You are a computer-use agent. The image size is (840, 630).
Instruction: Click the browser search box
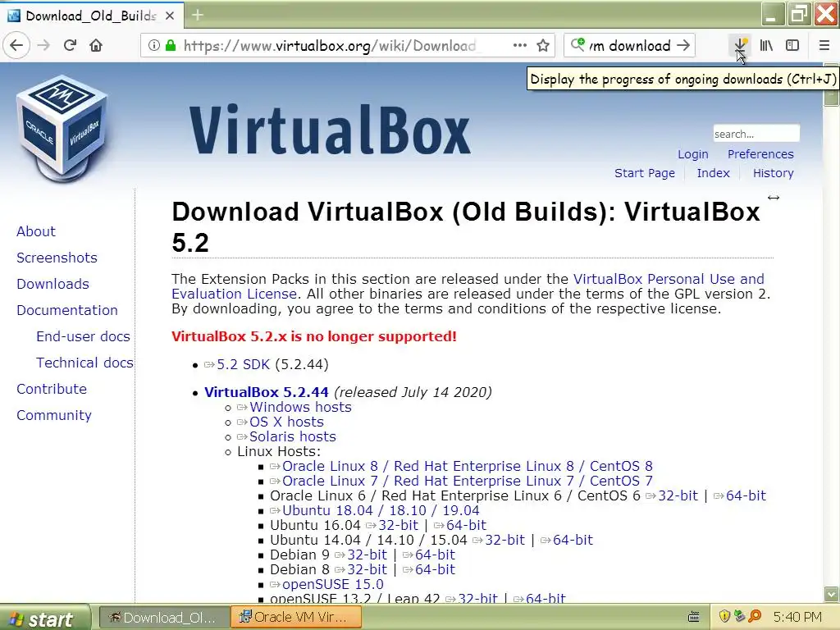pos(629,46)
